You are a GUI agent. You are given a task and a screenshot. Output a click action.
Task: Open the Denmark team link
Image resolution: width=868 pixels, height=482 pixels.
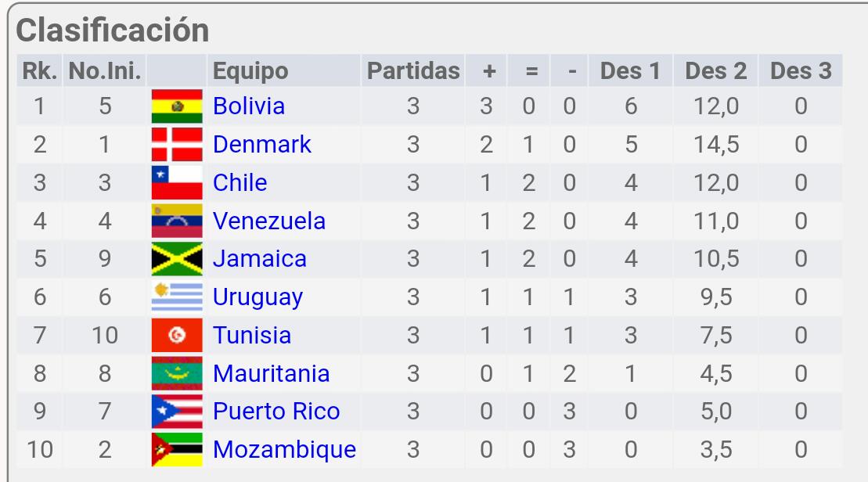coord(262,145)
